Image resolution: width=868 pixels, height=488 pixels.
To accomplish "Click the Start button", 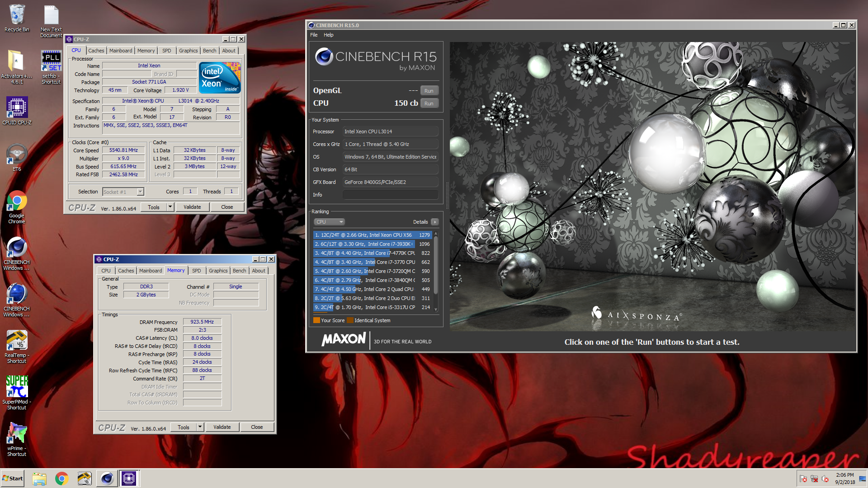I will pyautogui.click(x=13, y=479).
